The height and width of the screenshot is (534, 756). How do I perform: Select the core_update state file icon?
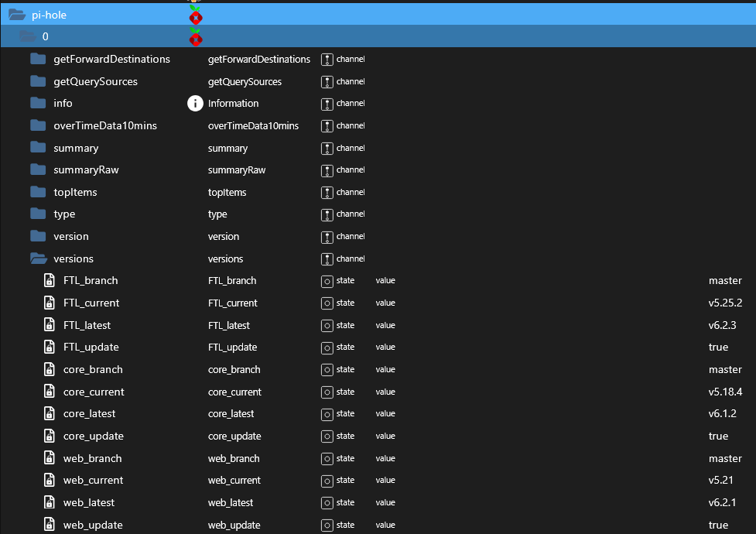click(x=50, y=436)
